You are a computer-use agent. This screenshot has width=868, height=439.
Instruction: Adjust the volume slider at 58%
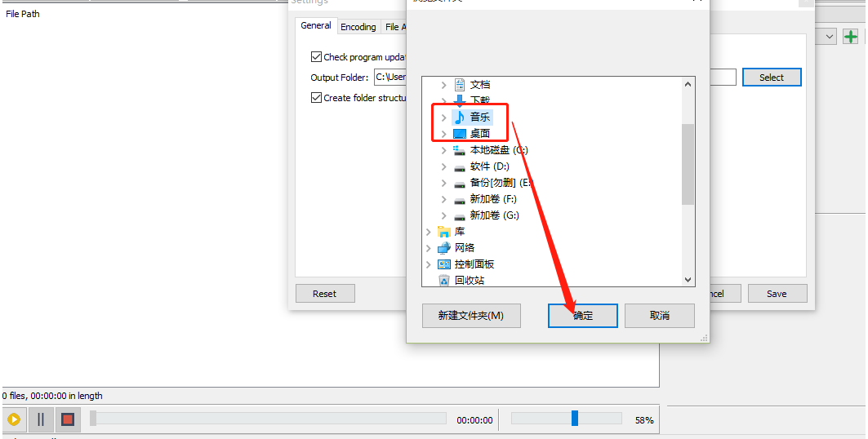click(x=575, y=419)
